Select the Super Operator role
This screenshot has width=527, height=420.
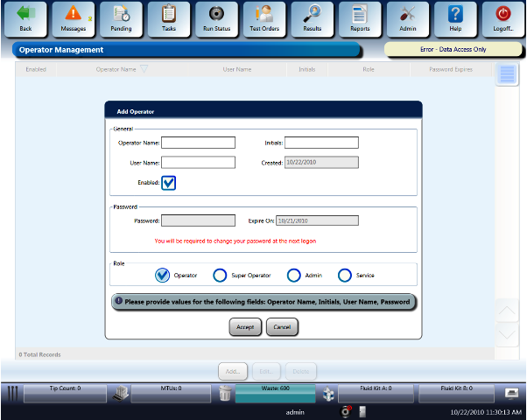tap(221, 275)
